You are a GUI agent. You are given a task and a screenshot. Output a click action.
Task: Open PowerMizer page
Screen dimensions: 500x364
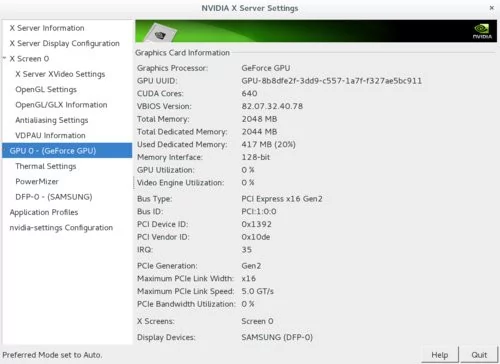37,181
